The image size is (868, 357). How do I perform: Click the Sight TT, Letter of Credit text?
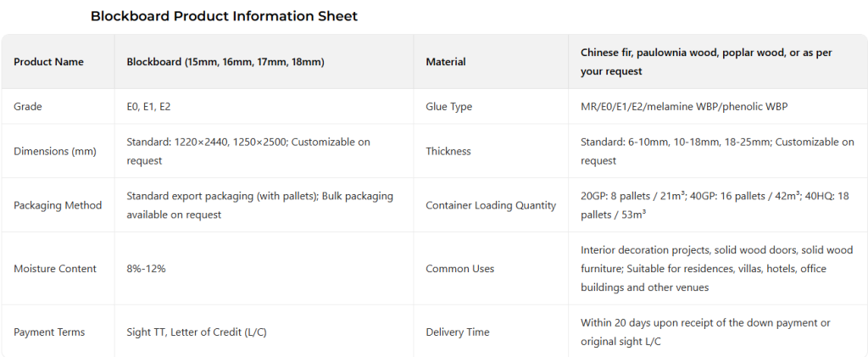pos(197,332)
